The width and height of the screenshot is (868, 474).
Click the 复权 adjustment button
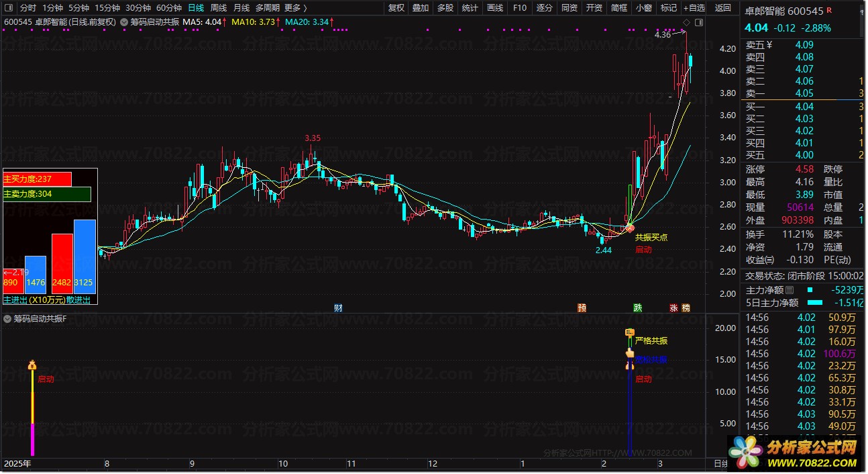coord(396,8)
